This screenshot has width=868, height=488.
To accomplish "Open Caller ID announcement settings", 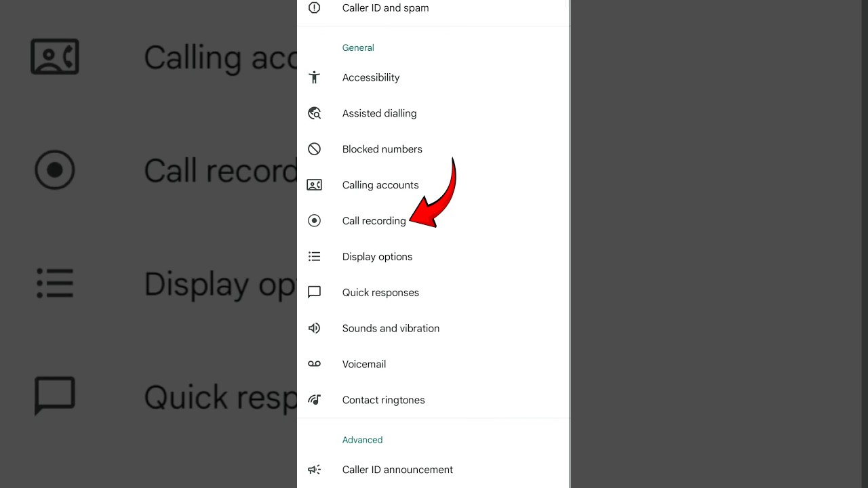I will pos(397,470).
